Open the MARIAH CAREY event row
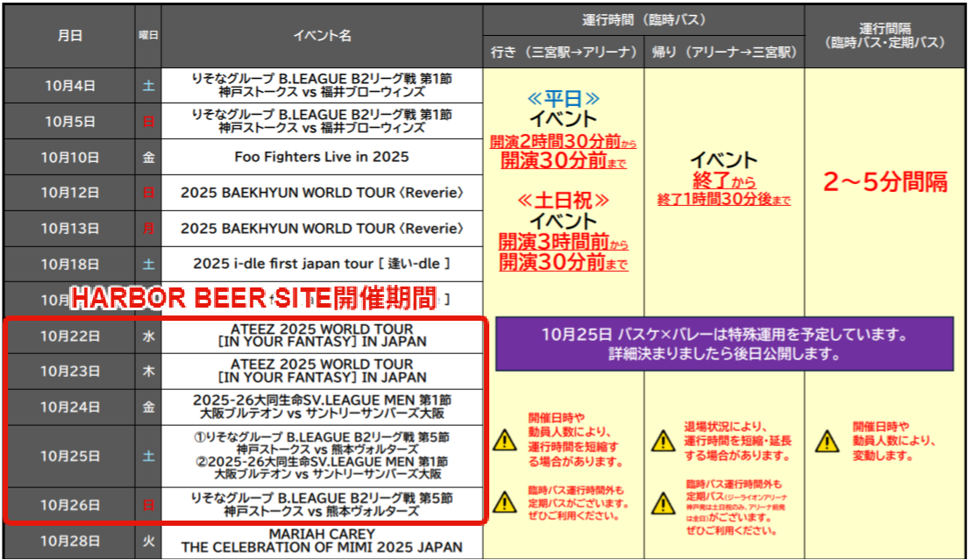 [322, 541]
